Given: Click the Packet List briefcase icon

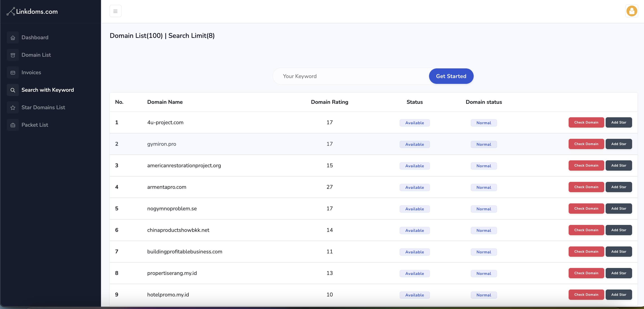Looking at the screenshot, I should coord(13,125).
